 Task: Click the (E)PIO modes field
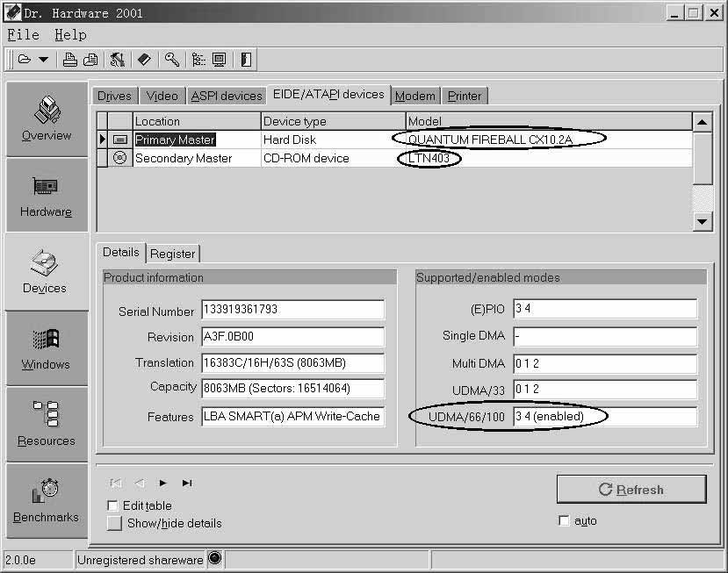pos(605,309)
